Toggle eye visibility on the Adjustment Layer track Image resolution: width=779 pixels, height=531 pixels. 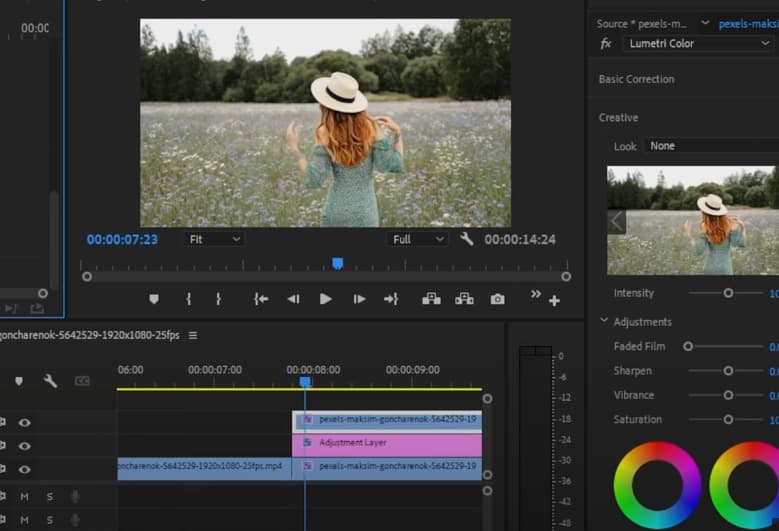pyautogui.click(x=24, y=446)
